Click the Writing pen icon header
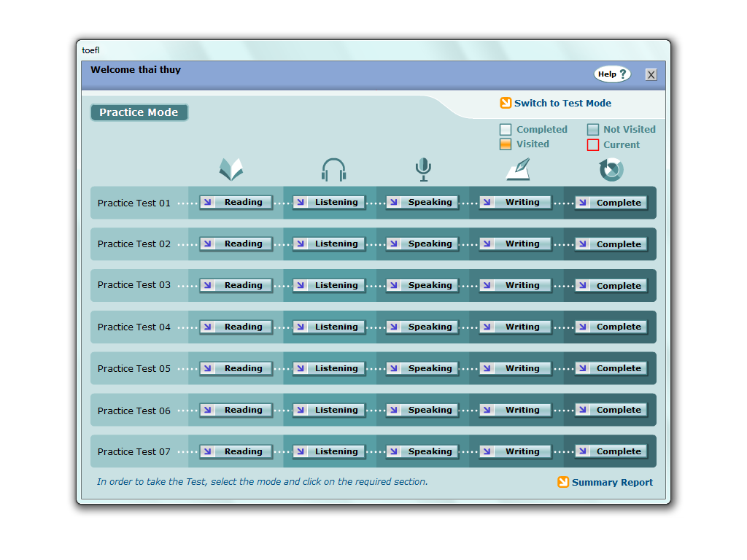Viewport: 747px width, 560px height. (518, 169)
